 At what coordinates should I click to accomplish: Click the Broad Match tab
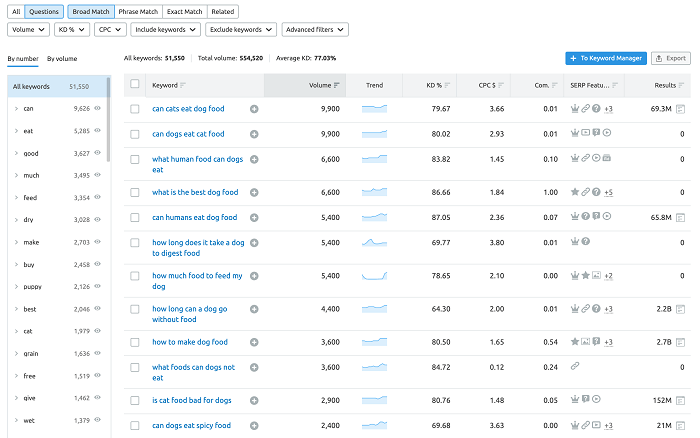coord(91,12)
